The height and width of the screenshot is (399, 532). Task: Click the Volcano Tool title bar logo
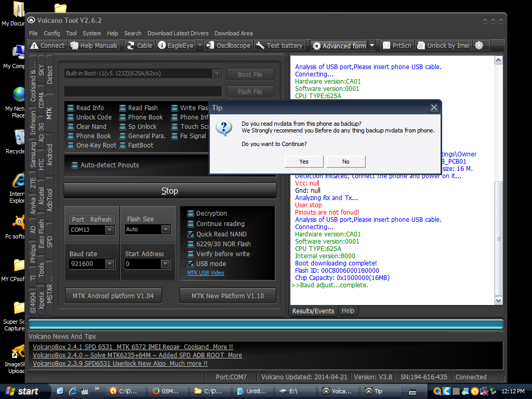pos(31,20)
